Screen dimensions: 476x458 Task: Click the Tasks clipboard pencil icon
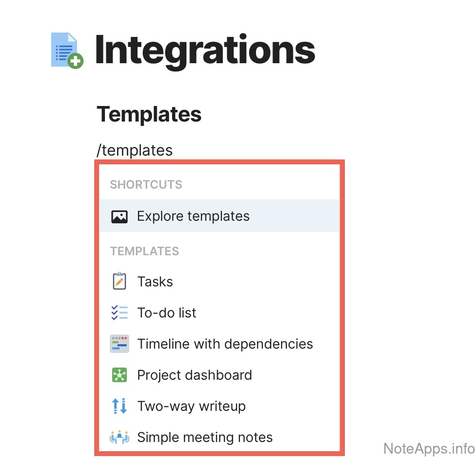pyautogui.click(x=119, y=282)
